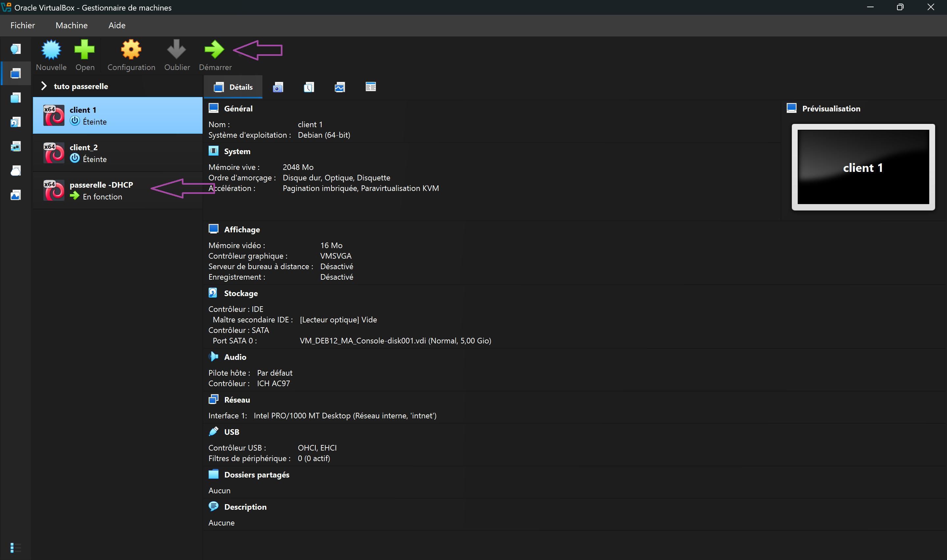Screen dimensions: 947x560
Task: Open the File Manager tab icon
Action: coord(371,87)
